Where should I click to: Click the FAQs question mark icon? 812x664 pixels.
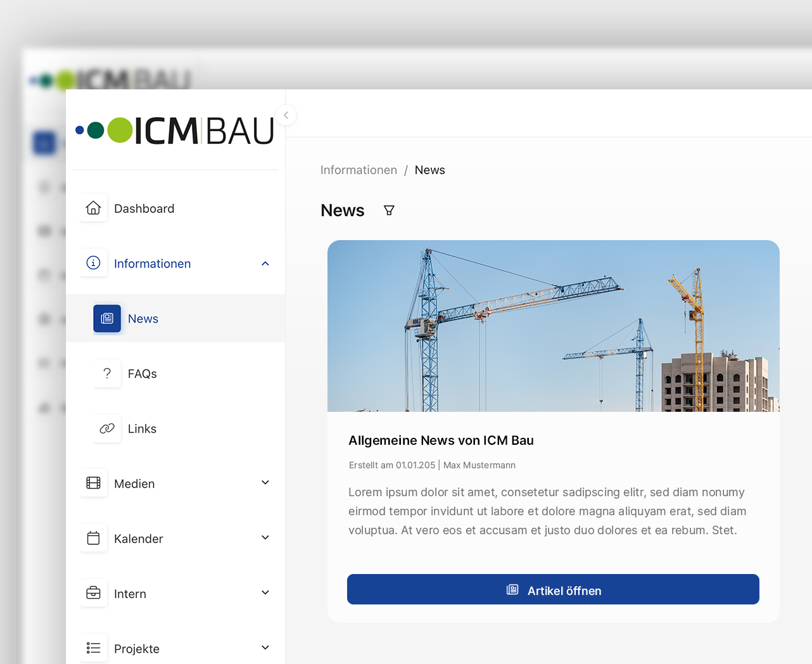(x=107, y=373)
